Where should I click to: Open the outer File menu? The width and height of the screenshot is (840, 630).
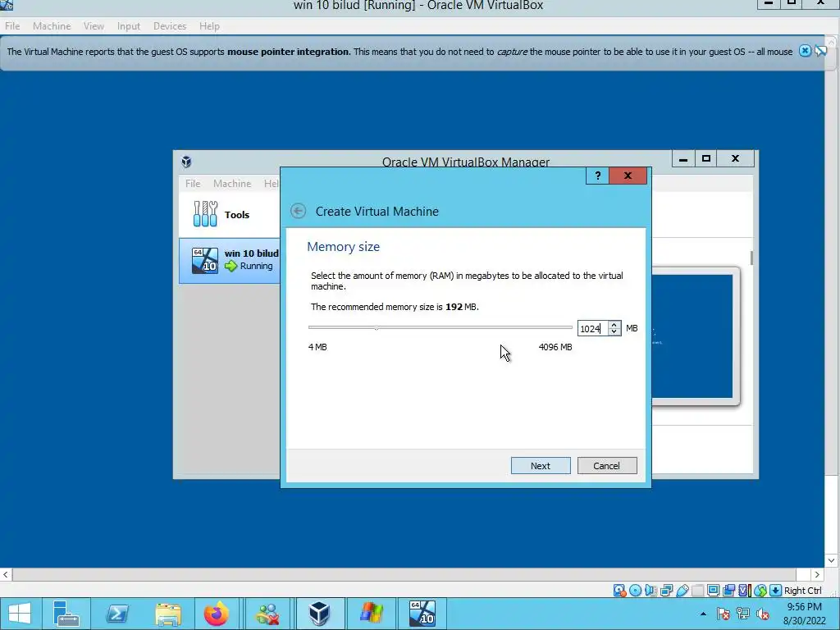tap(12, 25)
